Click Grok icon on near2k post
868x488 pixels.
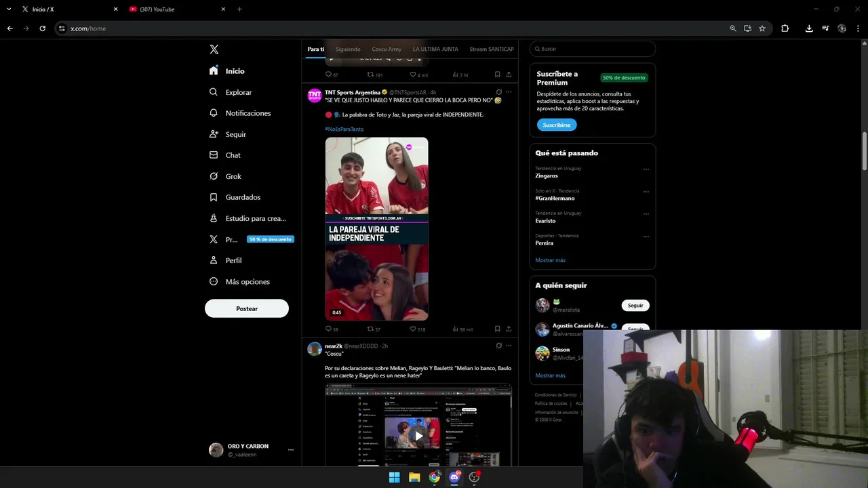[x=498, y=346]
